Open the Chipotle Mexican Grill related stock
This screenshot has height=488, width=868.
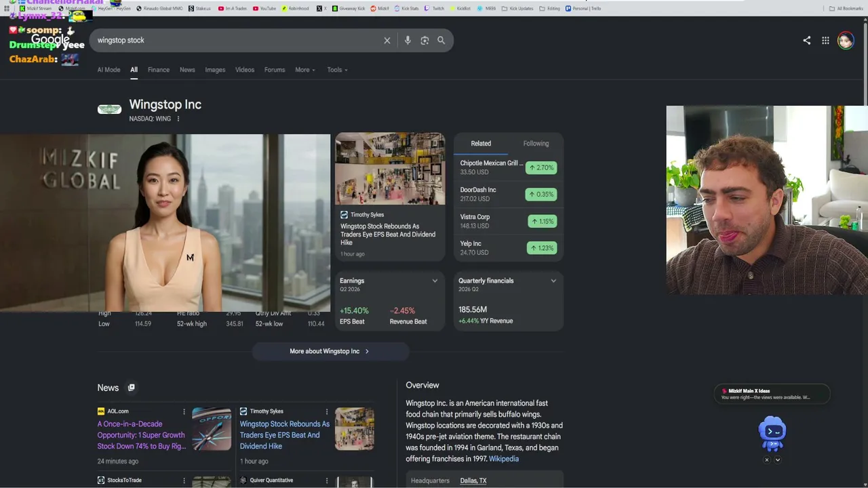point(509,167)
